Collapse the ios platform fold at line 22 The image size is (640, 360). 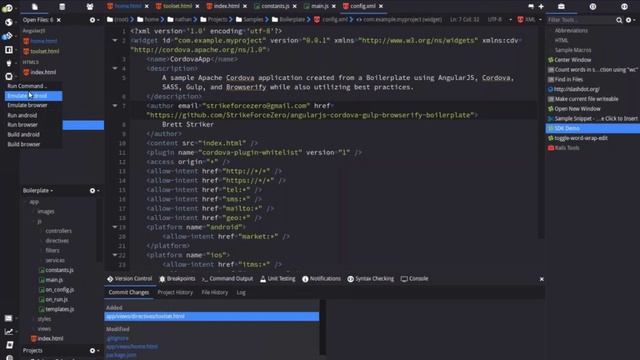click(x=115, y=255)
